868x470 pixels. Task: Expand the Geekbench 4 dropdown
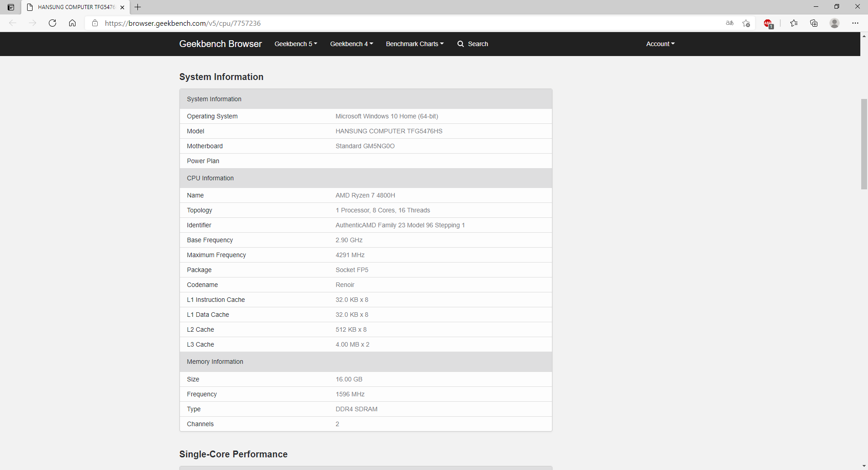[x=351, y=44]
